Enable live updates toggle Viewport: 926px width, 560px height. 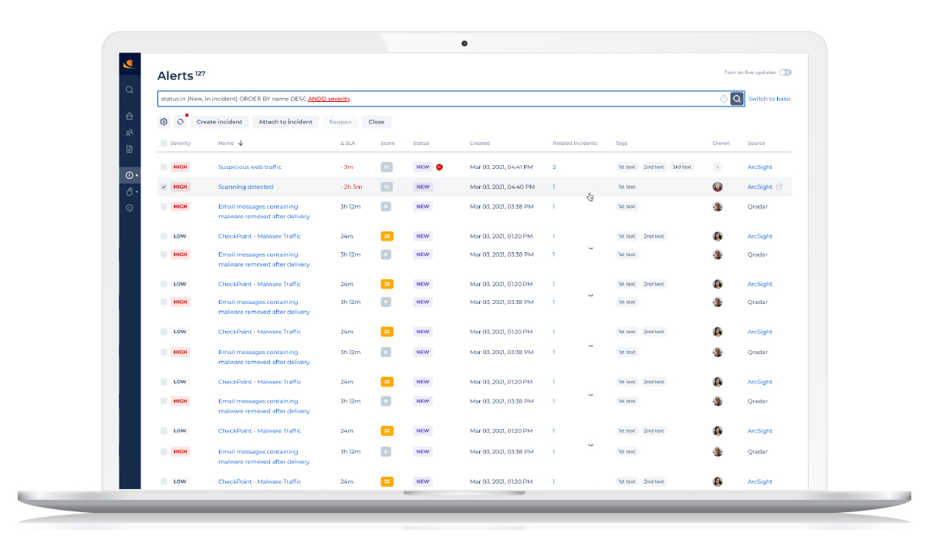(786, 72)
